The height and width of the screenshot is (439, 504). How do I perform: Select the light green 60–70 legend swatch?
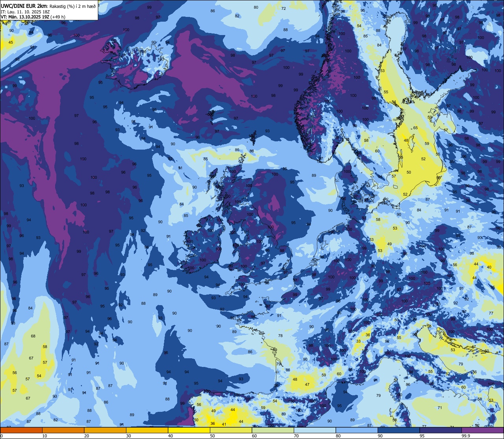point(273,430)
